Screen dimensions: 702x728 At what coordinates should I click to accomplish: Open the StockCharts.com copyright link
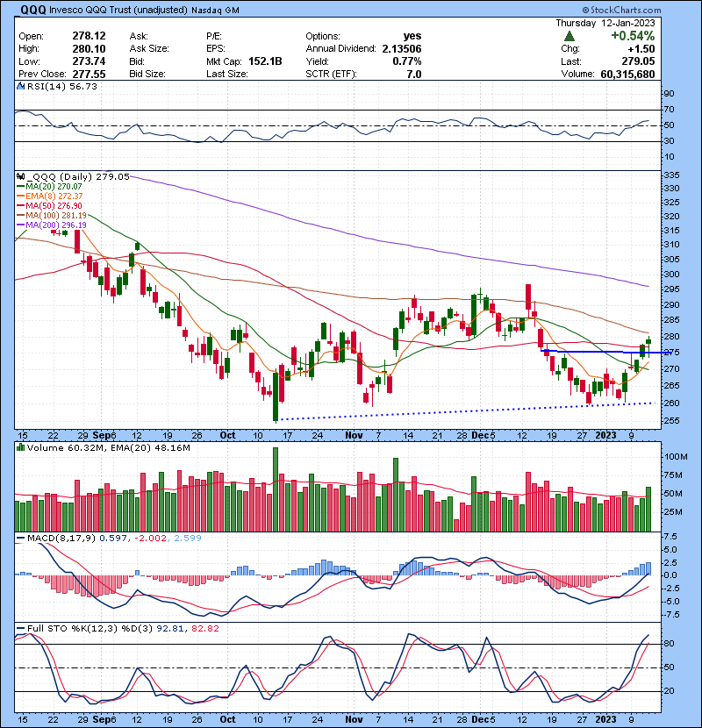pos(621,10)
